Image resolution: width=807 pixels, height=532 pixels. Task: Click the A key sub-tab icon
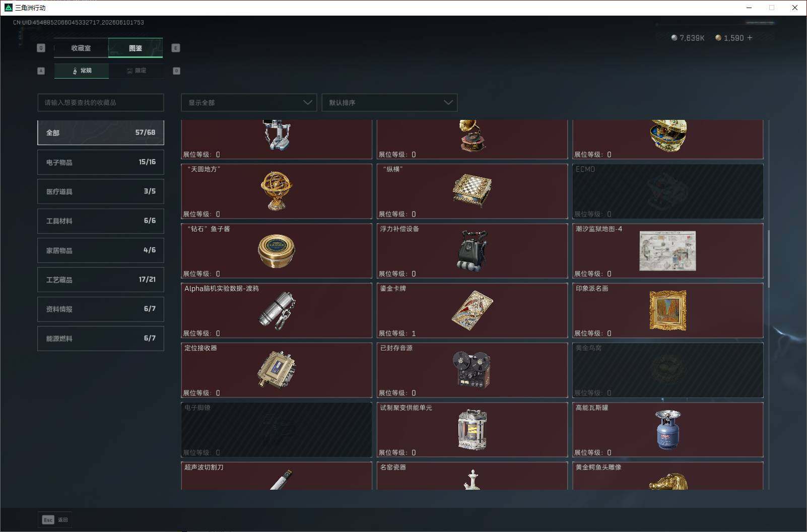click(41, 71)
